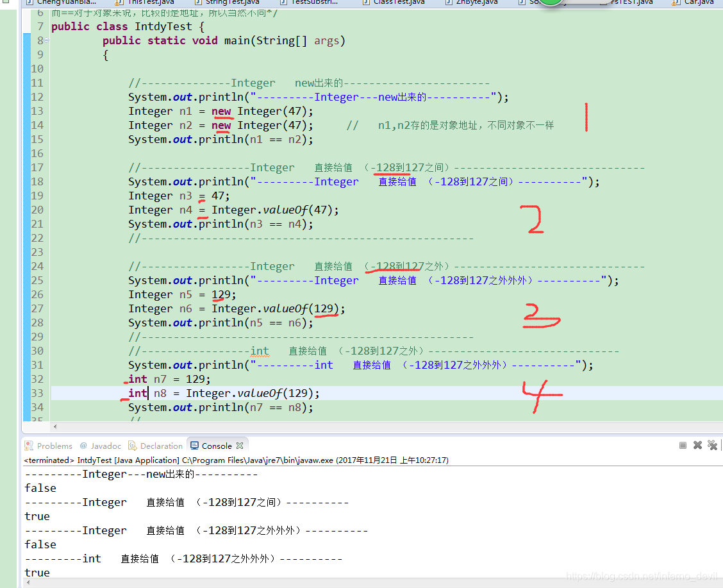Click line number 21 in the ruler
The height and width of the screenshot is (588, 723).
click(37, 224)
